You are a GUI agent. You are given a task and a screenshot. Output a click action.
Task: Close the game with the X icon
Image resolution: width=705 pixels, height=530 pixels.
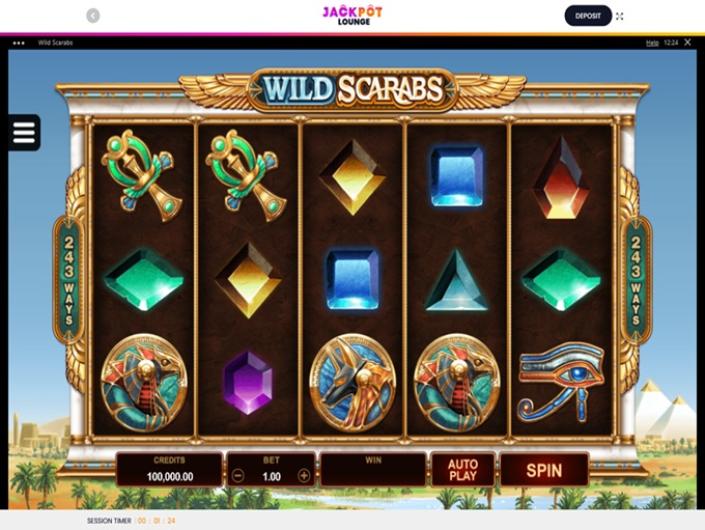[687, 42]
